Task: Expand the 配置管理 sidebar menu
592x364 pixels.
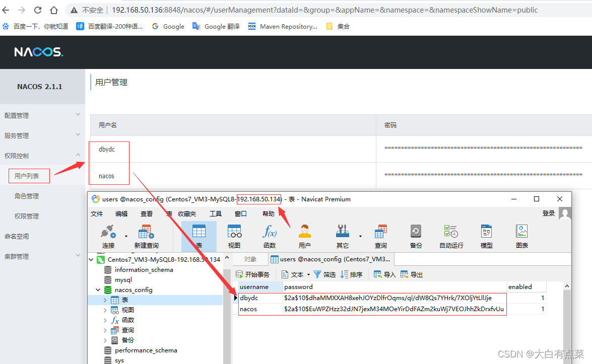Action: click(x=42, y=115)
